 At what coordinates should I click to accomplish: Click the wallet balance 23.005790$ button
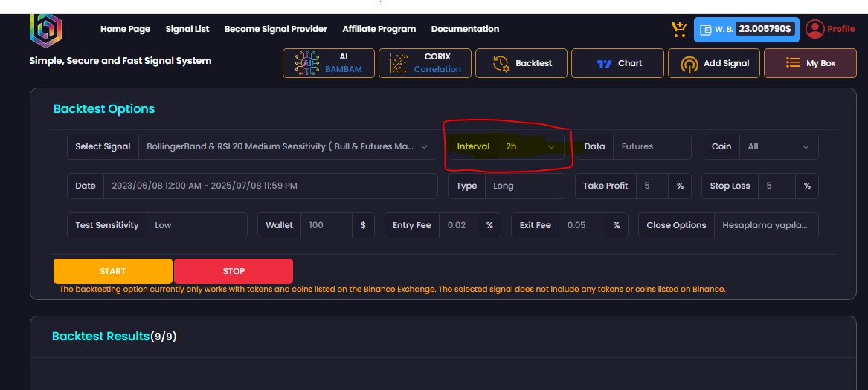click(x=747, y=29)
